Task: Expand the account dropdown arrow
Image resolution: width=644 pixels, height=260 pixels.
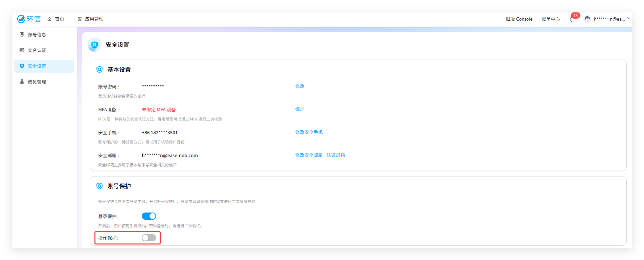Action: (629, 18)
